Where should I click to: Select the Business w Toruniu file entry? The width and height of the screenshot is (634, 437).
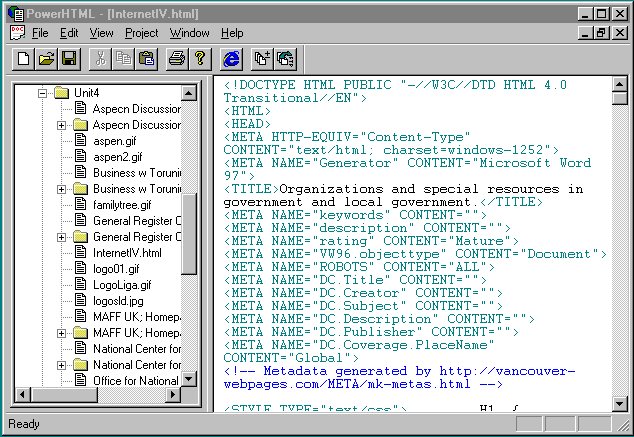(x=137, y=173)
